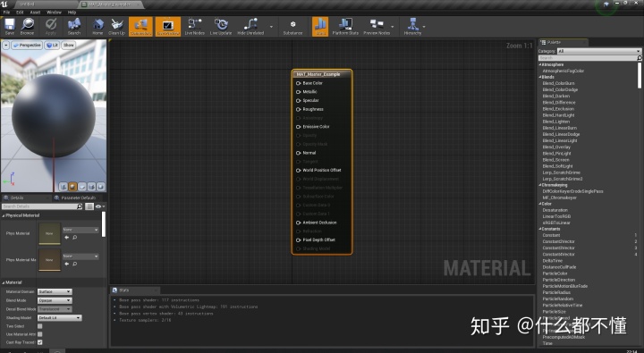Click the Lit view mode button
This screenshot has width=644, height=353.
point(52,46)
